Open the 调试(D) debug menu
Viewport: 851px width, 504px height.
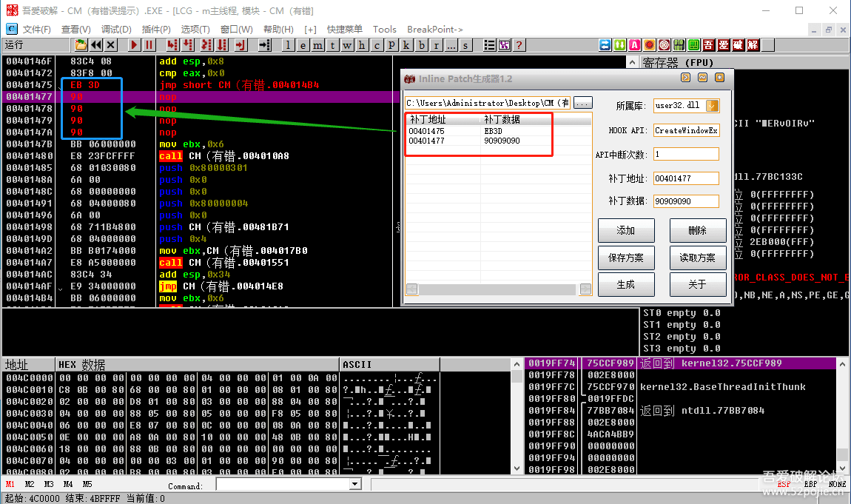coord(116,30)
